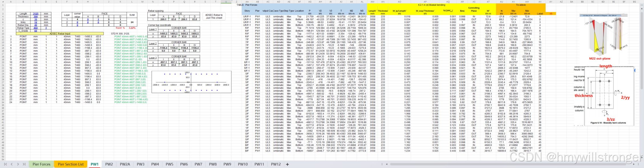The height and width of the screenshot is (168, 644).
Task: Open the PW12 sheet tab
Action: (276, 164)
